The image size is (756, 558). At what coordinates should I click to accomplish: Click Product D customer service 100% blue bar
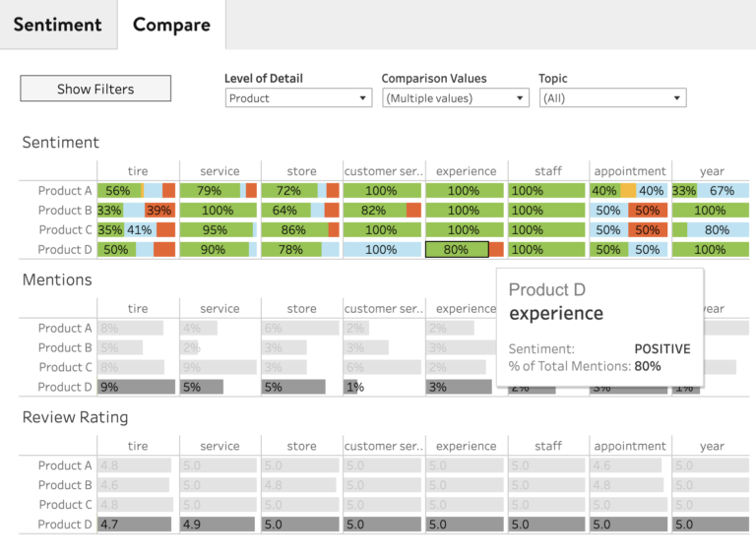tap(382, 250)
